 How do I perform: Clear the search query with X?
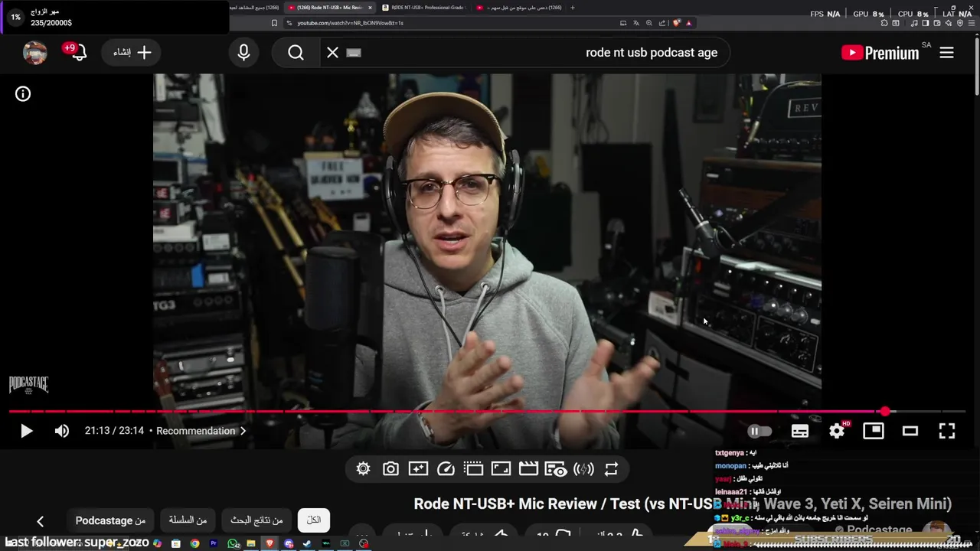tap(332, 53)
